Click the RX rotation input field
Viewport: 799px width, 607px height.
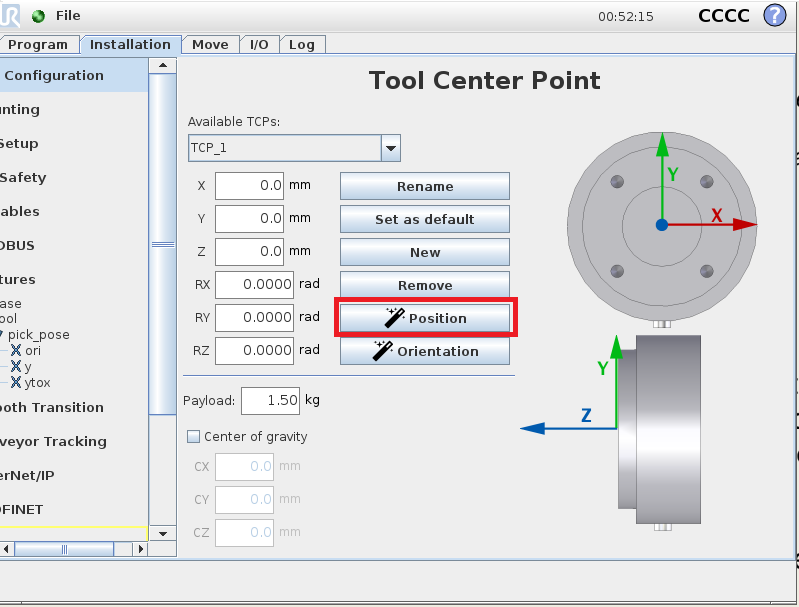[254, 284]
